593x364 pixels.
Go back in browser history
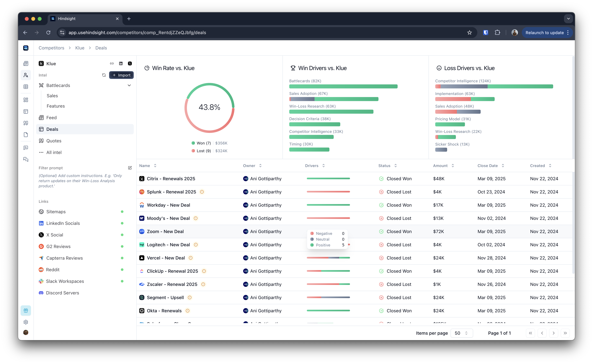25,33
